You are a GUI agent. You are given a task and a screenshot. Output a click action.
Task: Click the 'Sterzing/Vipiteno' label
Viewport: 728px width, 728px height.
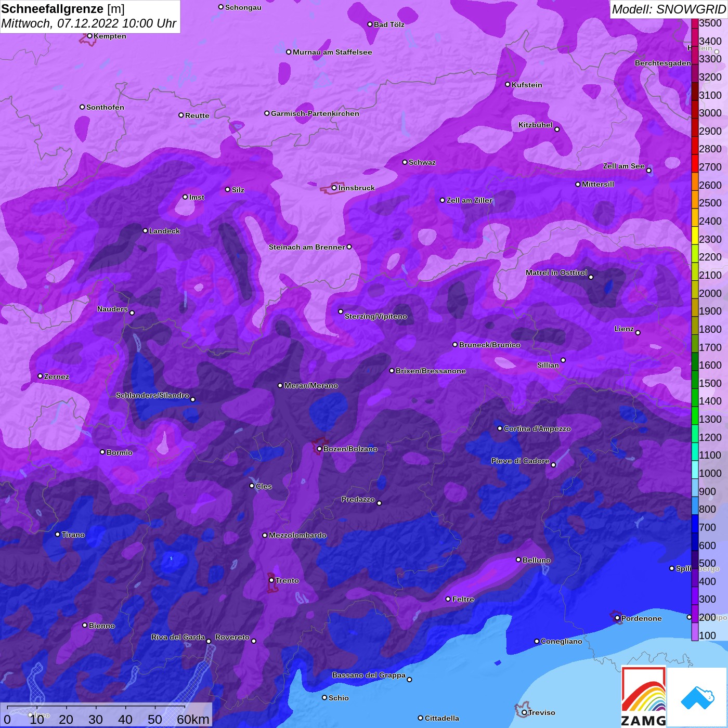376,316
